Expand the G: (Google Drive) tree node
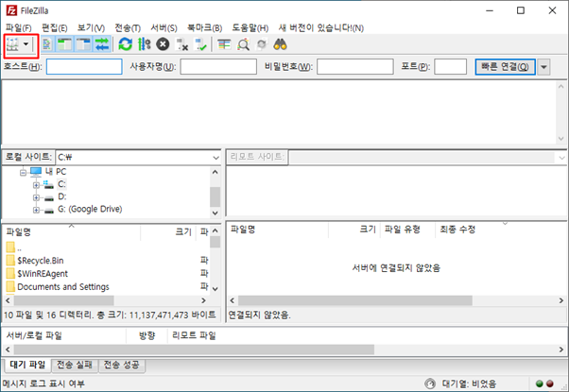569x392 pixels. tap(36, 210)
